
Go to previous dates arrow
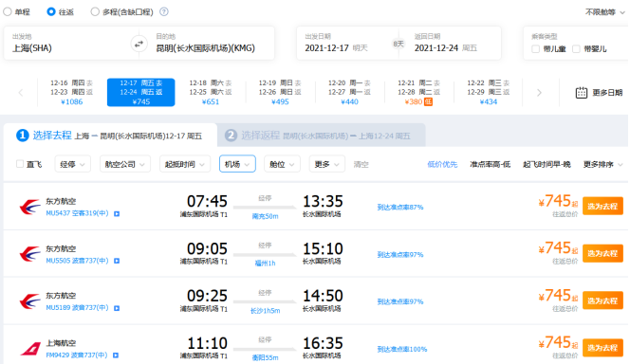(21, 93)
